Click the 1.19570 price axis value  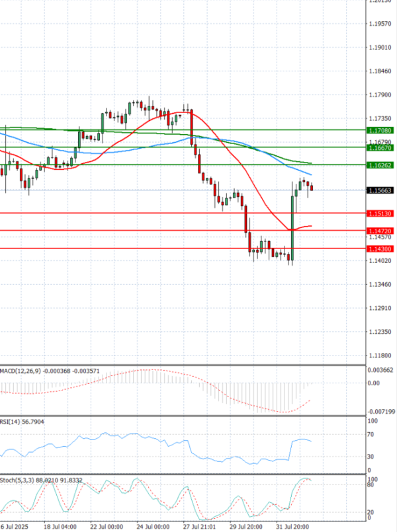380,24
